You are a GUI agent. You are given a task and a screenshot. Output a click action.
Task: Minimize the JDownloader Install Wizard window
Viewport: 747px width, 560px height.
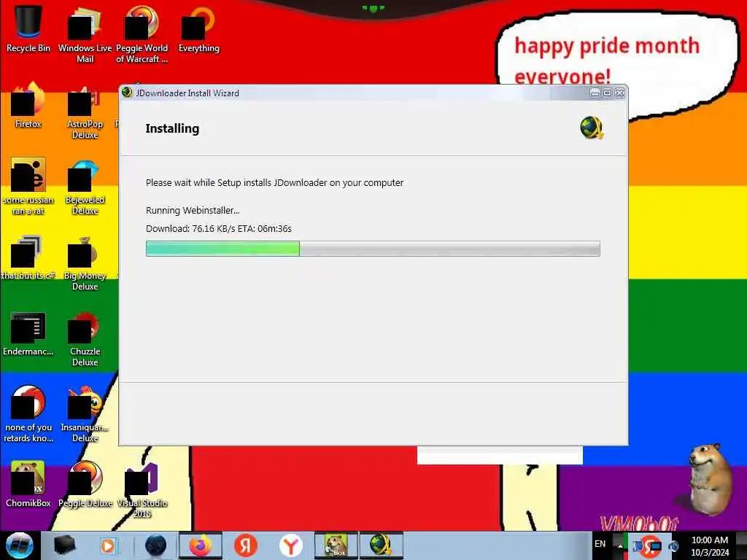click(595, 93)
